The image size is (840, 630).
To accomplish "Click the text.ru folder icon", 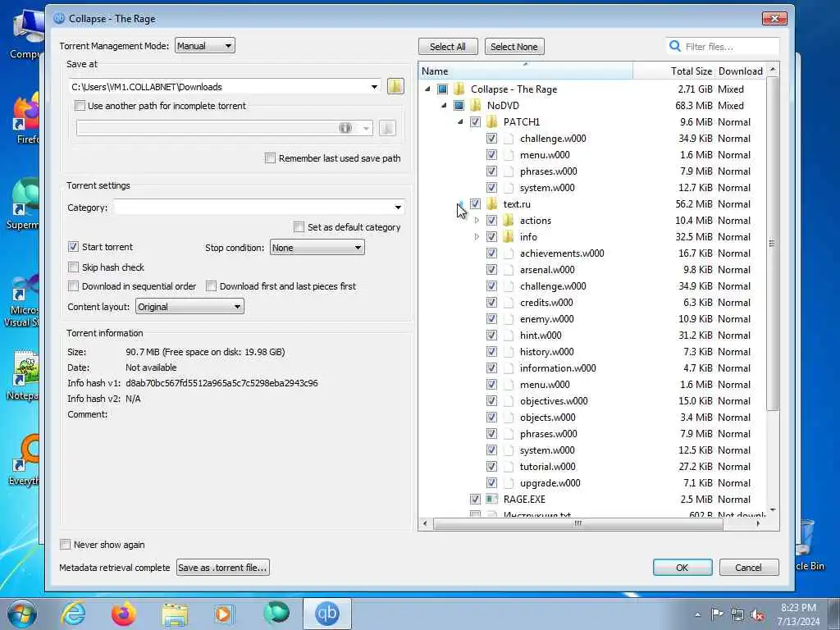I will pos(492,203).
